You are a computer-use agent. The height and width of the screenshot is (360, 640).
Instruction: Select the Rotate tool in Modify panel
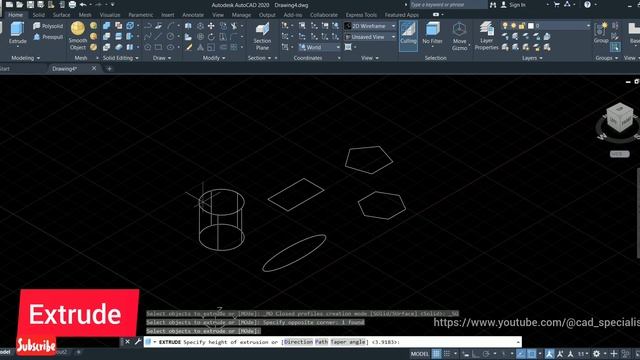coord(211,37)
